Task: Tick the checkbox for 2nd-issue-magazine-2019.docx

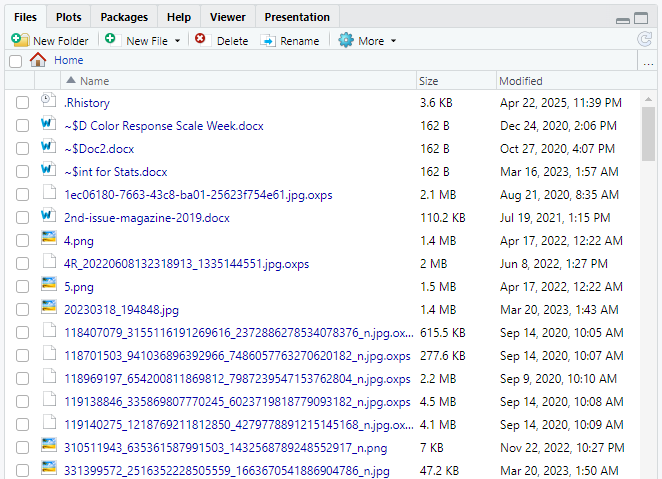Action: (22, 217)
